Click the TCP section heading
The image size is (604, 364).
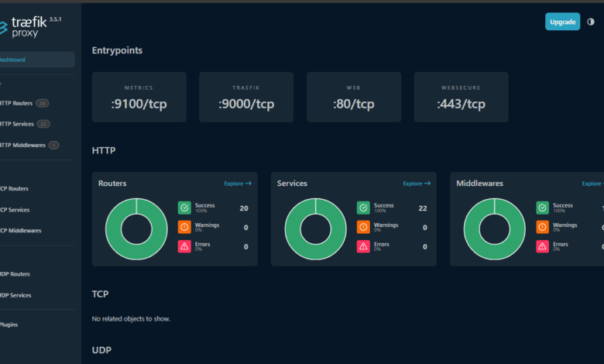pos(100,294)
